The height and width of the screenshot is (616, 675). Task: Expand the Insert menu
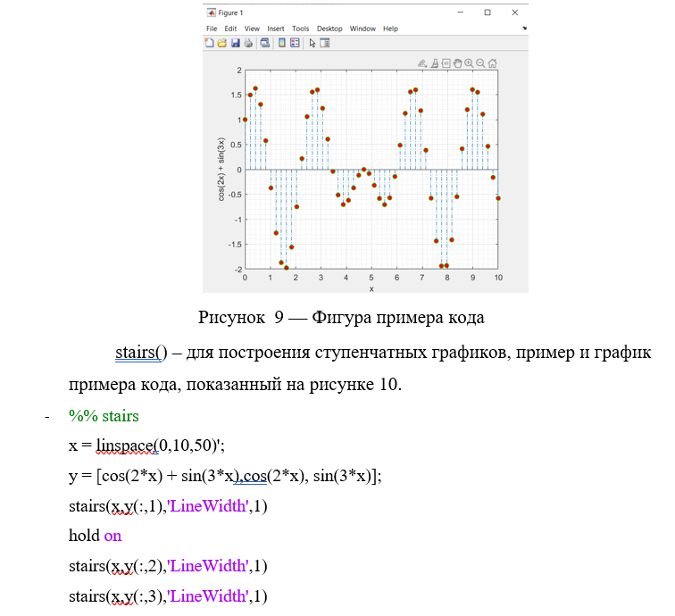click(x=276, y=29)
